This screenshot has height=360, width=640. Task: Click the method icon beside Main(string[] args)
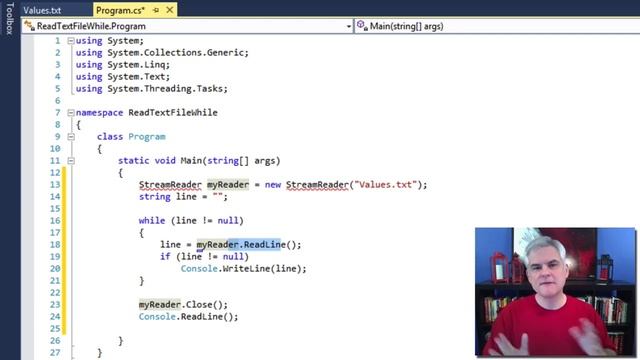pyautogui.click(x=362, y=26)
